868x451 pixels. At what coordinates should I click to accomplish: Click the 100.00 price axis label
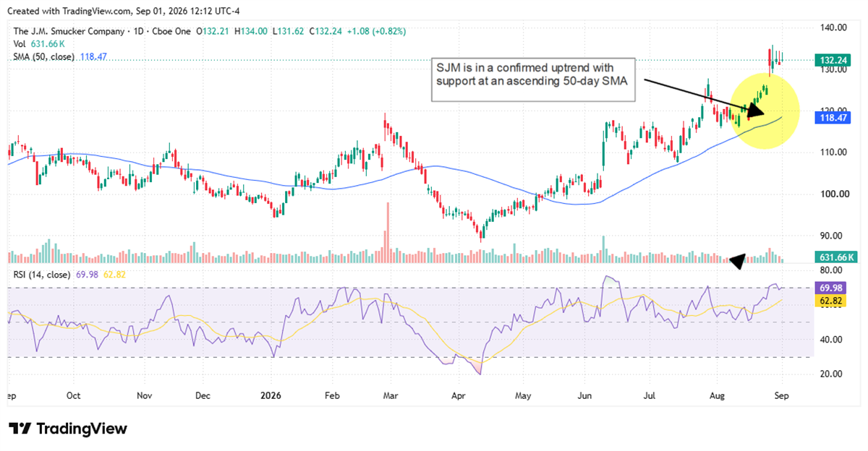835,194
